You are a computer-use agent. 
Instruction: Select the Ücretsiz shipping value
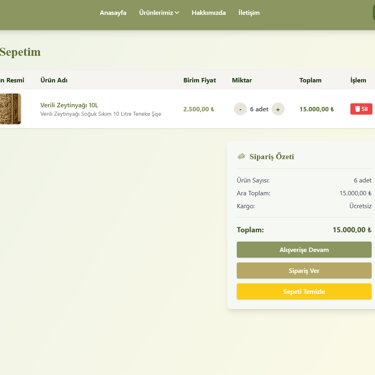(360, 206)
